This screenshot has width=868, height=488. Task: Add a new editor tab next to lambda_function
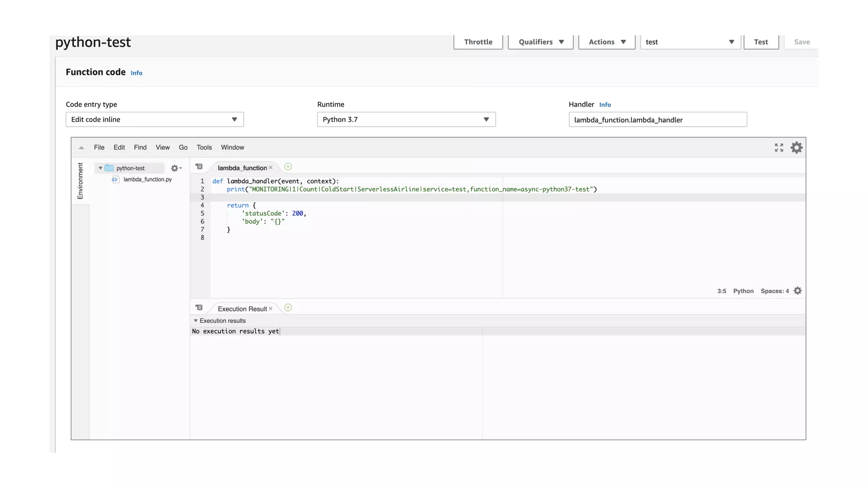coord(288,167)
